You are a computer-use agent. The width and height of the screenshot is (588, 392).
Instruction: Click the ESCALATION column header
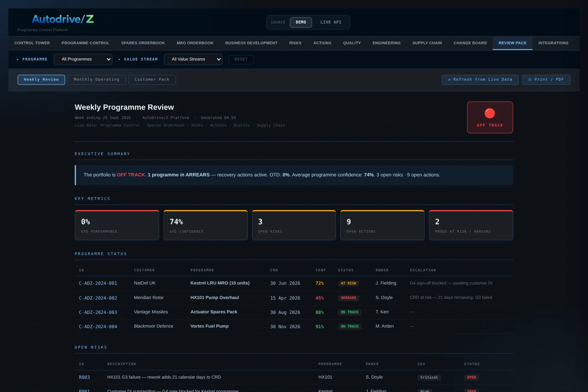point(423,270)
